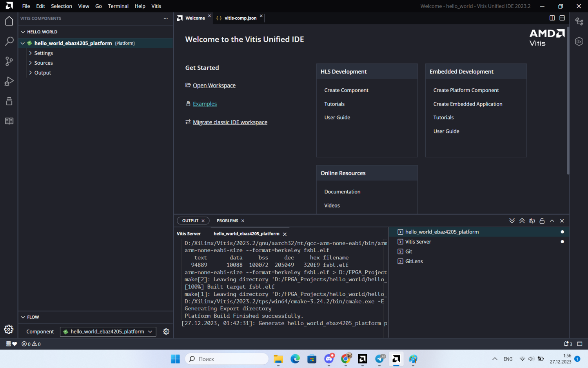
Task: Open the Terminal menu
Action: click(118, 6)
